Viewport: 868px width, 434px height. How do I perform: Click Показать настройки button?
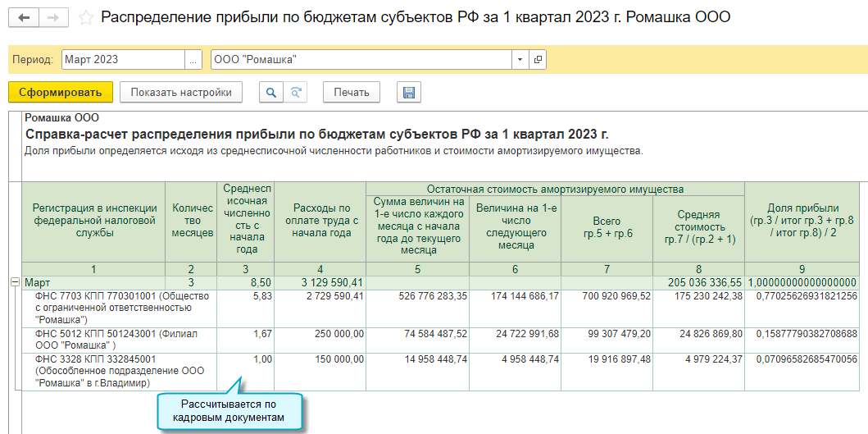[x=181, y=92]
